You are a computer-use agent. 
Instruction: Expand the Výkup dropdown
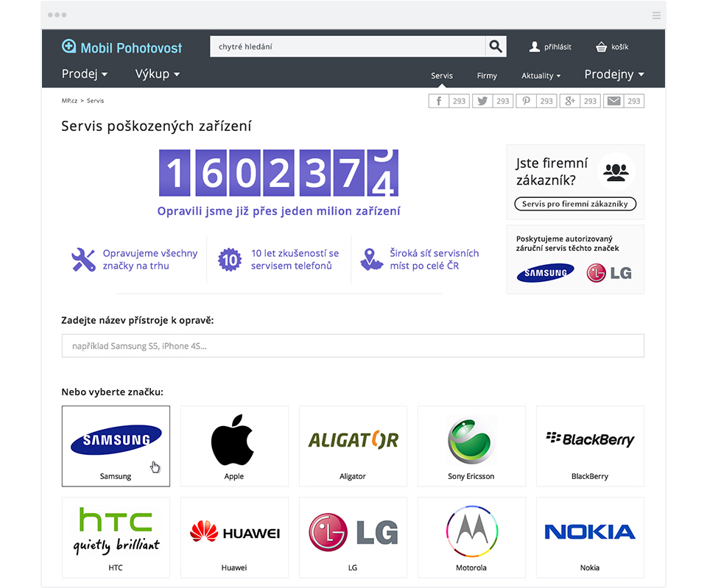[x=158, y=74]
